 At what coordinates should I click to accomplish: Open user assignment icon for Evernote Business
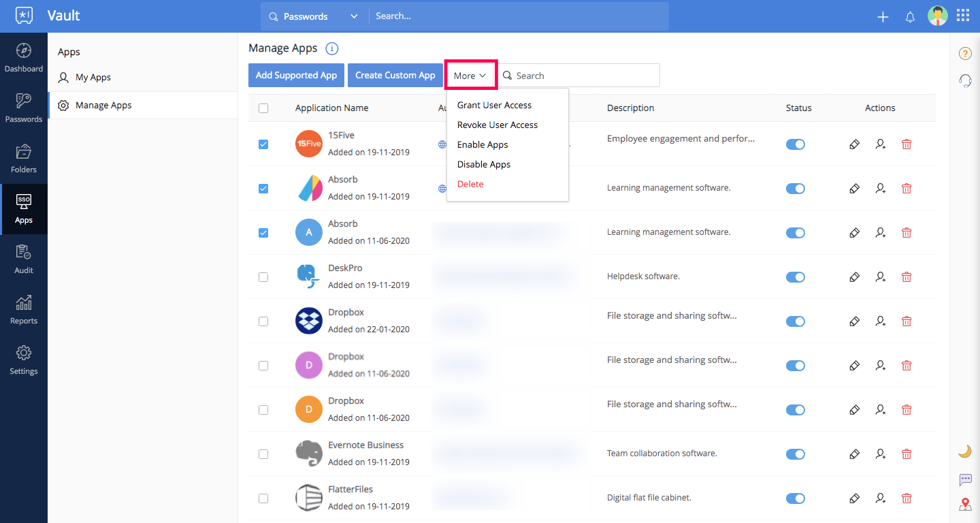[x=880, y=454]
